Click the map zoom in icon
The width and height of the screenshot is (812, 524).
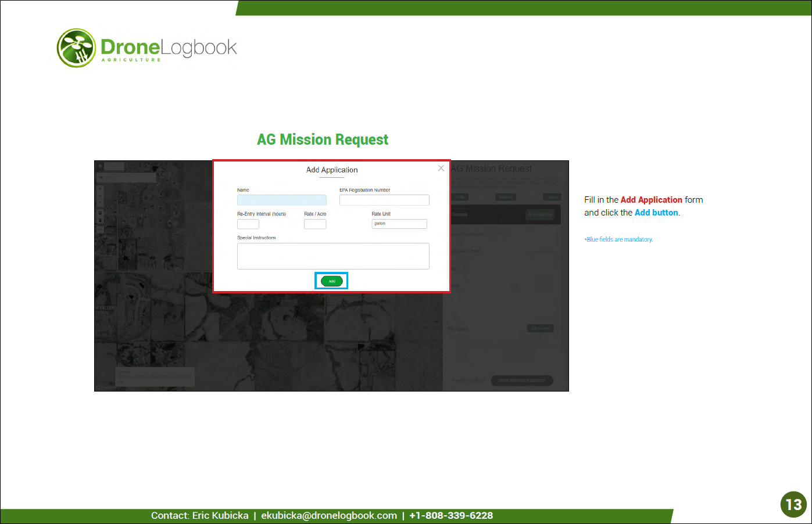click(100, 189)
